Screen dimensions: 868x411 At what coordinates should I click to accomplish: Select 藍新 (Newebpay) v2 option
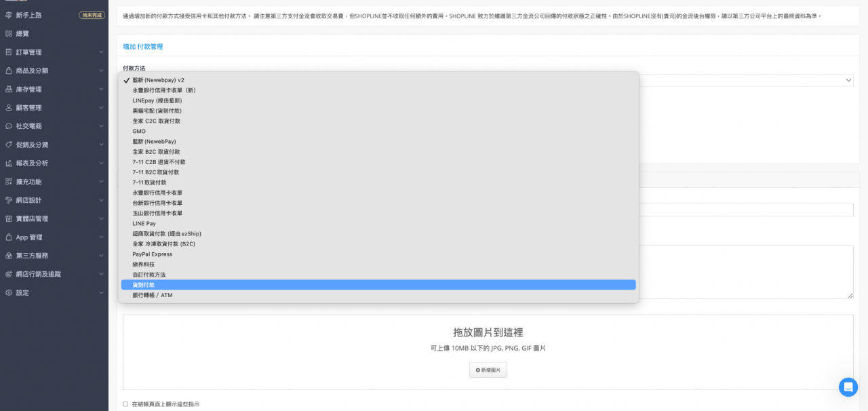coord(378,80)
